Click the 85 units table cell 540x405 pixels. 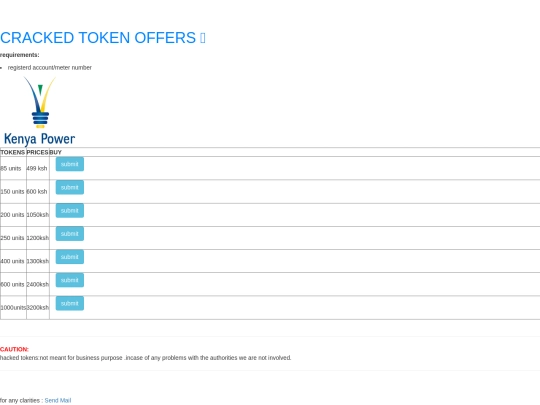point(13,168)
